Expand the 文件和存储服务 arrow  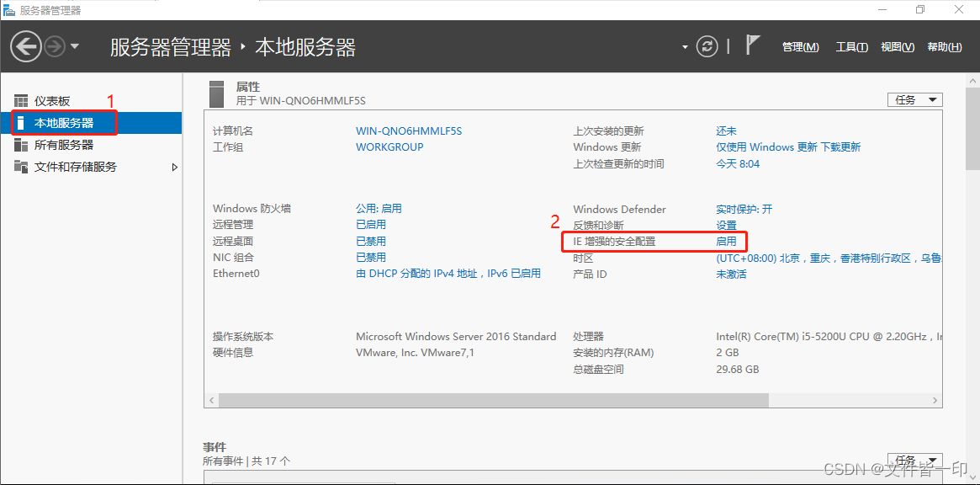(174, 167)
